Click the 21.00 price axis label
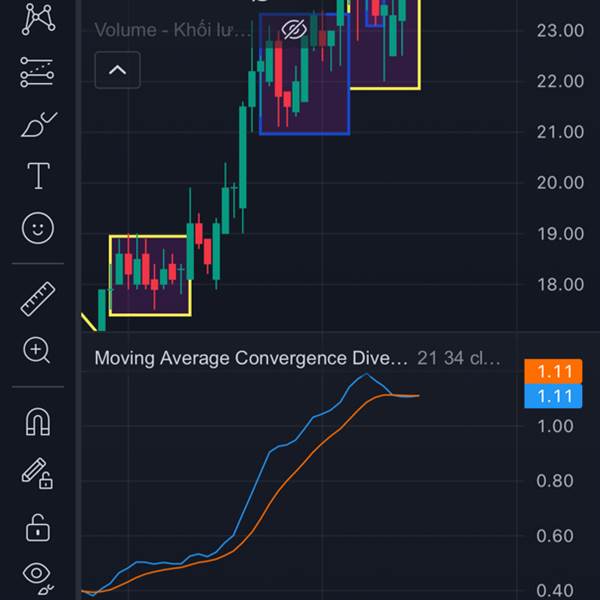This screenshot has width=600, height=600. click(x=560, y=132)
